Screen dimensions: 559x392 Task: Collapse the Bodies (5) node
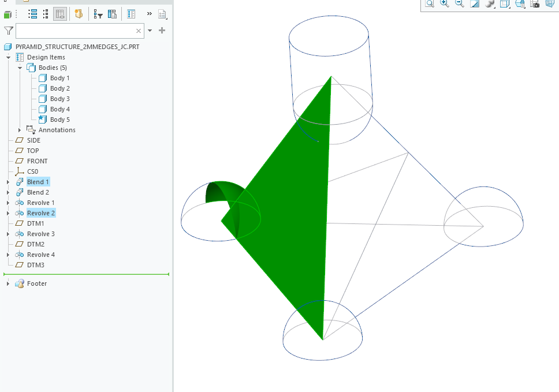(x=20, y=68)
